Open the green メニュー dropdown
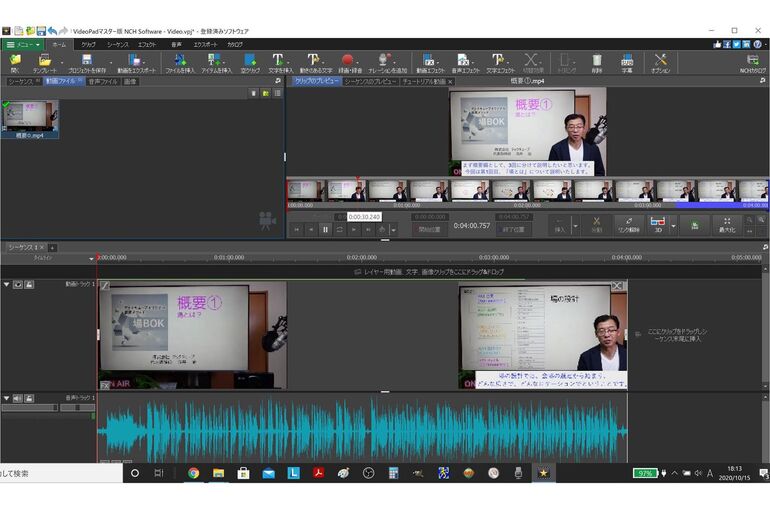The image size is (770, 510). (x=23, y=44)
